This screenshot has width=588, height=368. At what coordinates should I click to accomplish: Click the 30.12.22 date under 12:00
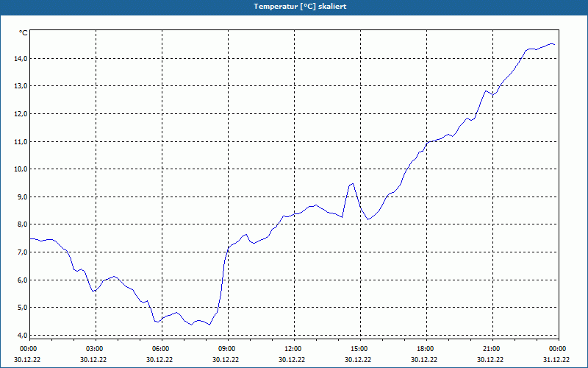(x=292, y=359)
